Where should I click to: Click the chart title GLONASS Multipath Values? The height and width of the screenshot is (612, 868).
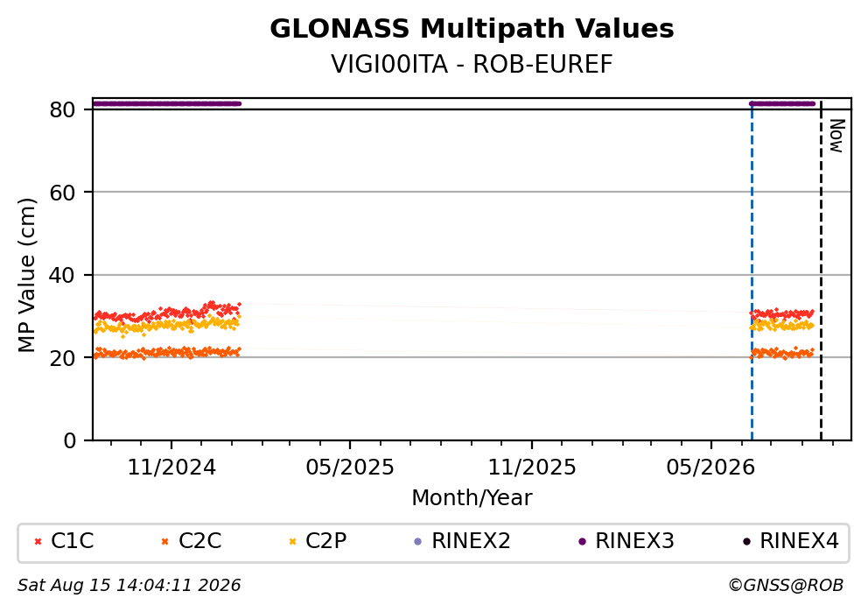pyautogui.click(x=472, y=29)
